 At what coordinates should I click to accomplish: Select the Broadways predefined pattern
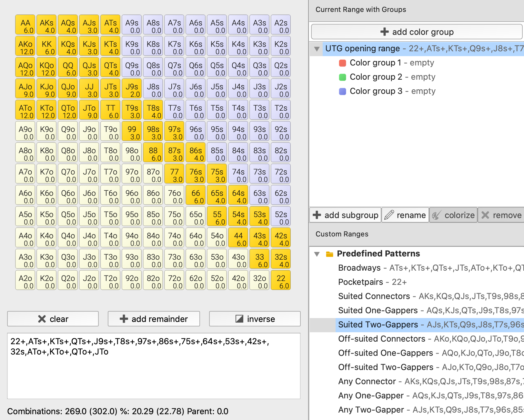[x=359, y=268]
